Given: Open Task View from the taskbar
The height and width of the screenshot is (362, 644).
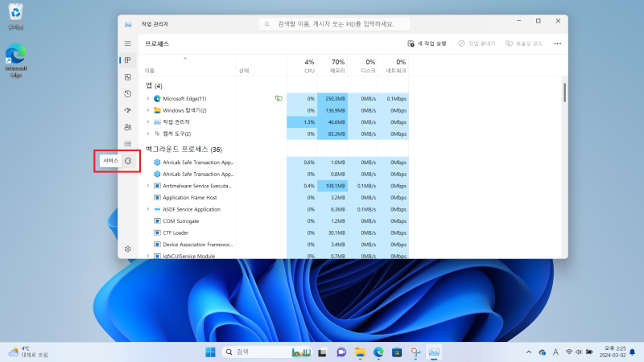Looking at the screenshot, I should pos(323,352).
